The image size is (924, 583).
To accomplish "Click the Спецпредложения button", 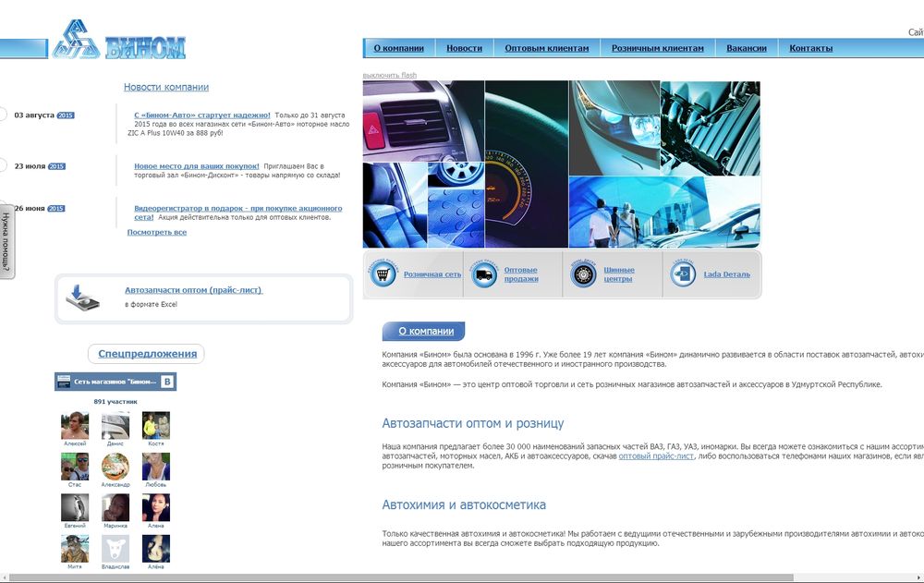I will pos(147,354).
